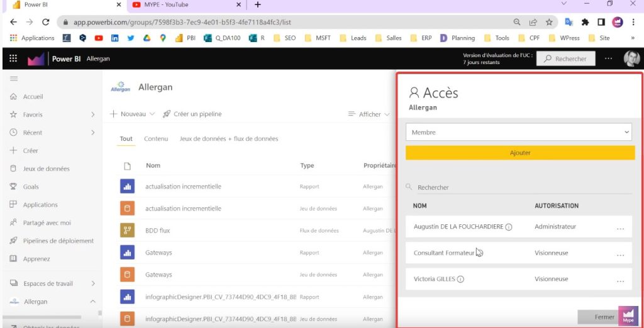
Task: Expand the Favoris submenu chevron
Action: 93,114
